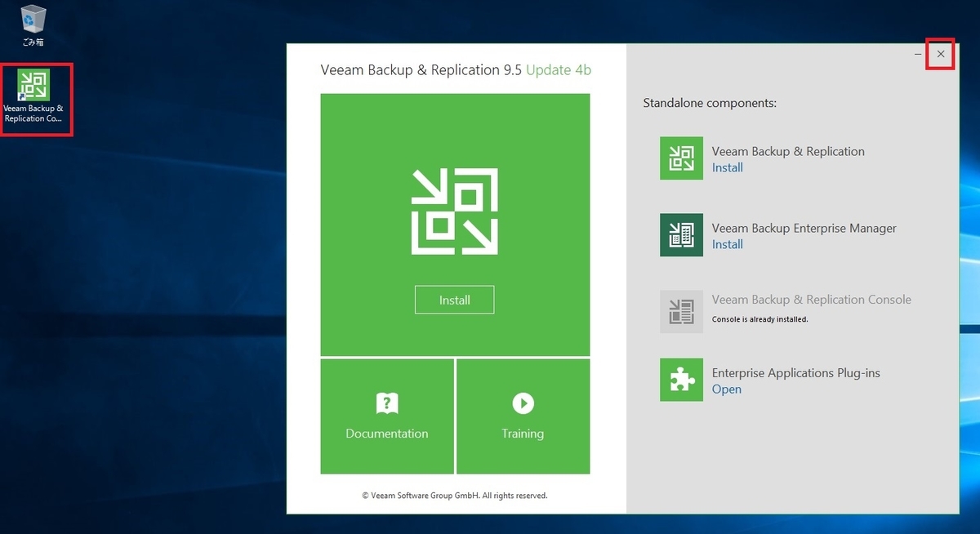The height and width of the screenshot is (534, 980).
Task: Click the grayed-out Replication Console icon
Action: [x=681, y=311]
